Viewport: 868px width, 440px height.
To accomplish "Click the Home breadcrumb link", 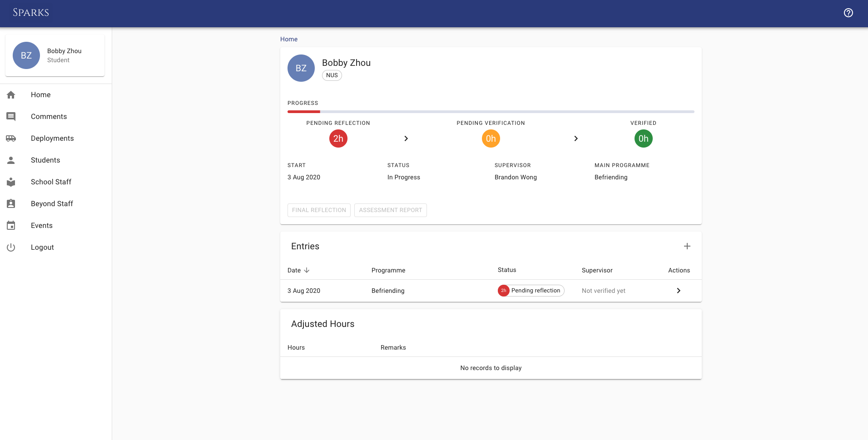I will coord(289,39).
